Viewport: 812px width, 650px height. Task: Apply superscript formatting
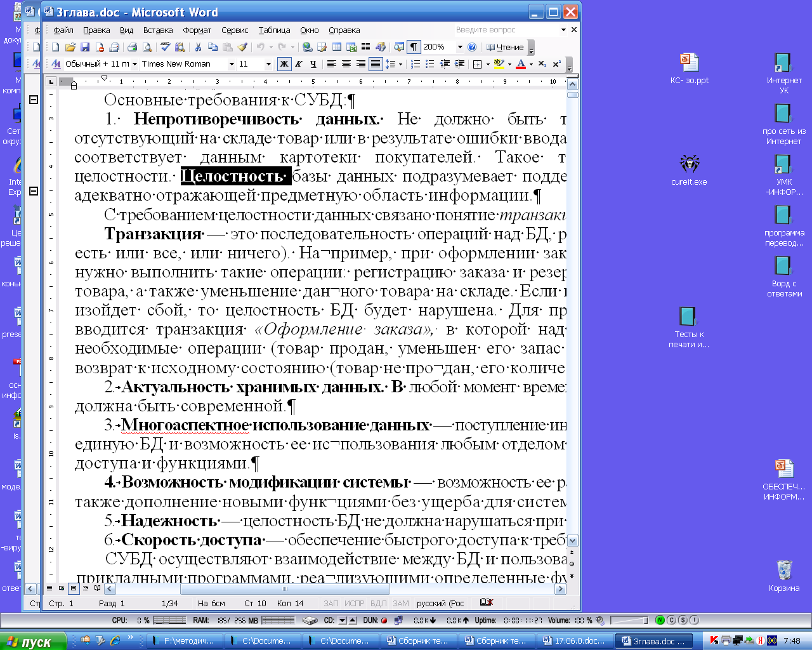[x=556, y=64]
